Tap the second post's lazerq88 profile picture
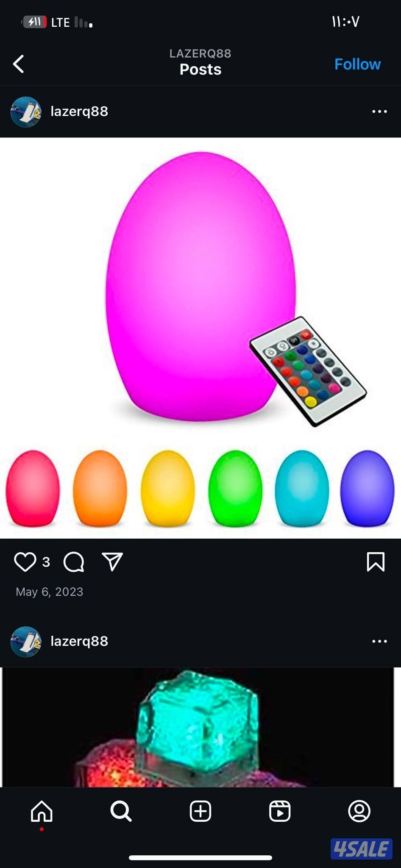 tap(26, 642)
